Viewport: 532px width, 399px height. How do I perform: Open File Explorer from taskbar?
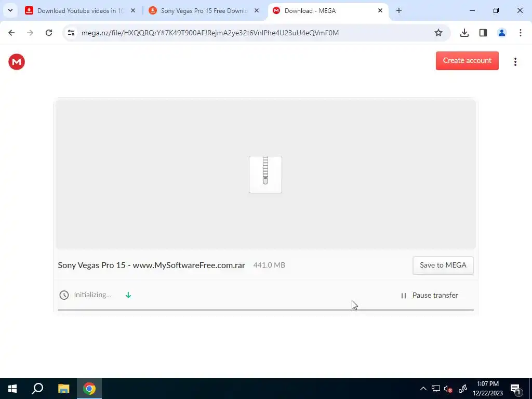pyautogui.click(x=63, y=389)
